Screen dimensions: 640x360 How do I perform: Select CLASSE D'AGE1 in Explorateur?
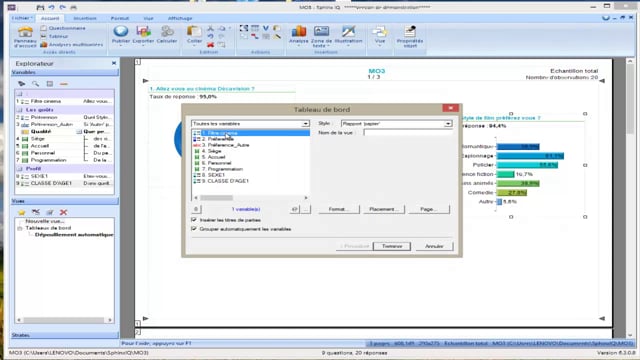(x=64, y=183)
